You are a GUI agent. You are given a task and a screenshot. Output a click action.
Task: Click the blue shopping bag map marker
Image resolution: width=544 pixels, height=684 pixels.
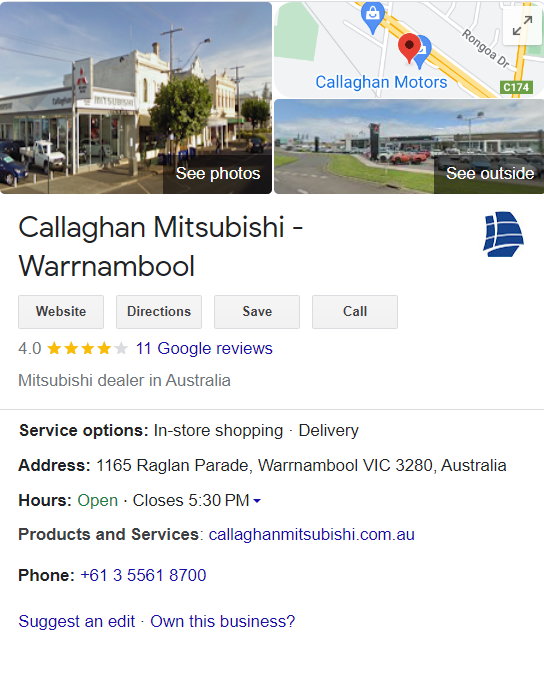tap(373, 17)
